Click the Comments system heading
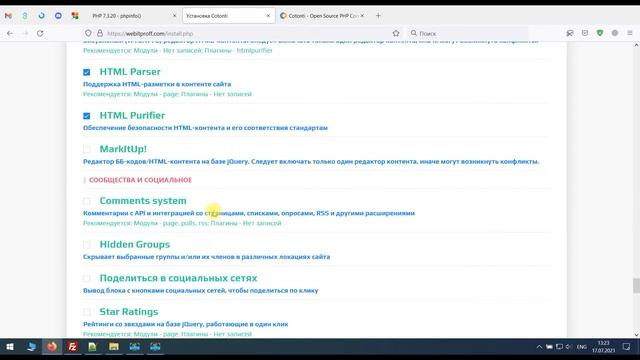This screenshot has height=360, width=640. (143, 201)
